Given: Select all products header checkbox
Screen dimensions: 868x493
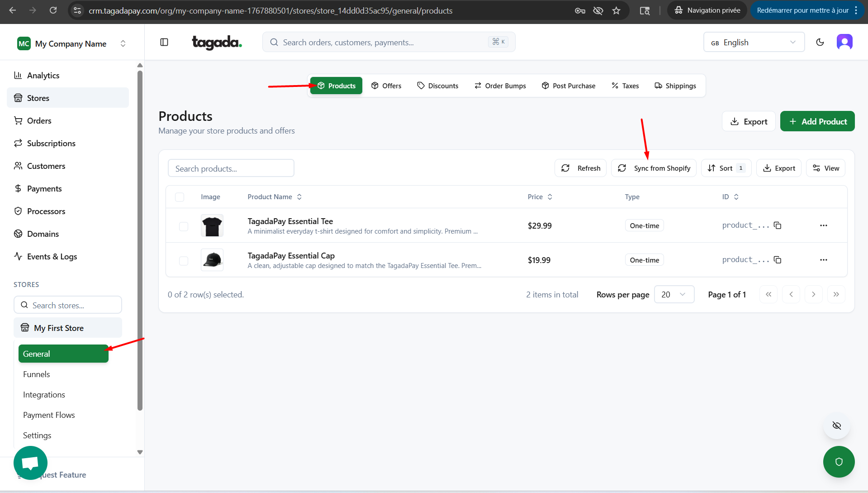Looking at the screenshot, I should point(180,197).
